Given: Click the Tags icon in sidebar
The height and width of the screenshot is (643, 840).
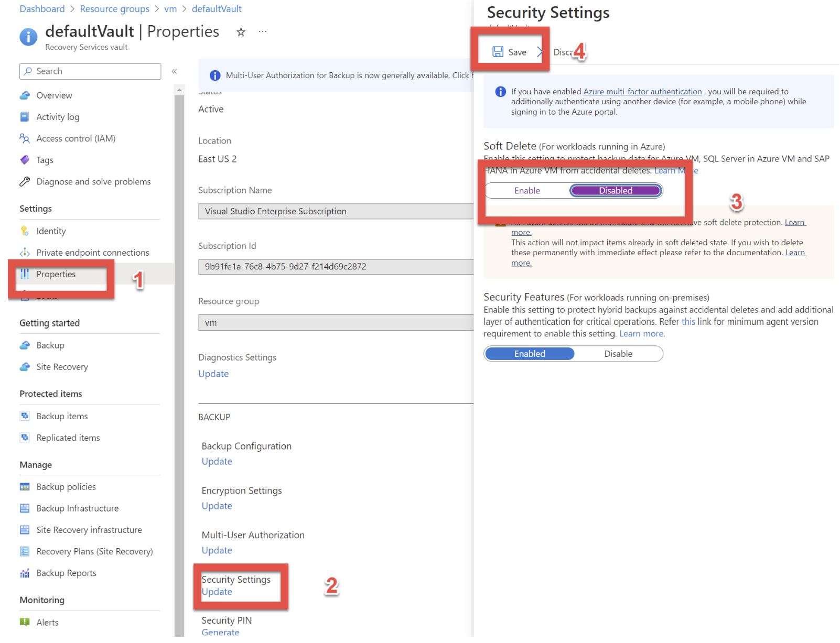Looking at the screenshot, I should pos(25,160).
